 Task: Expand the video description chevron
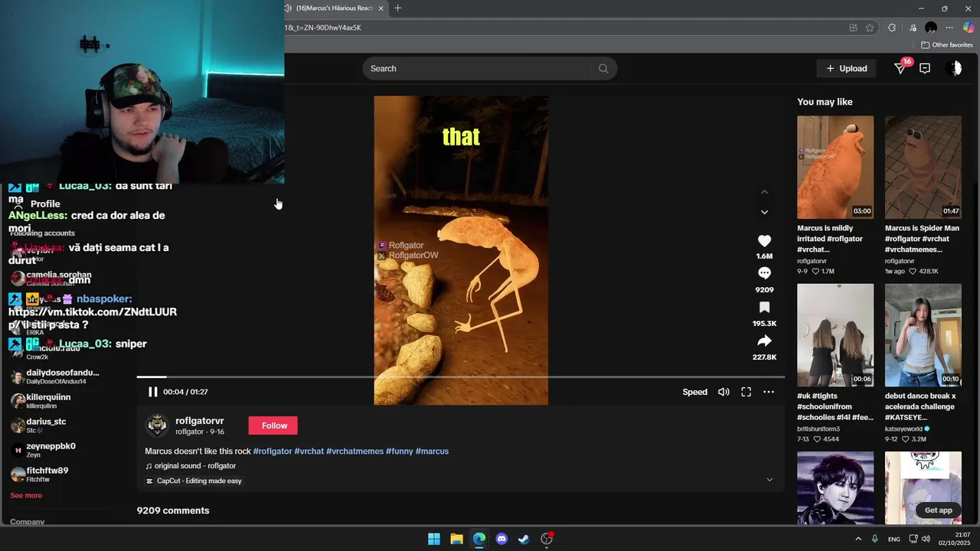(x=769, y=480)
